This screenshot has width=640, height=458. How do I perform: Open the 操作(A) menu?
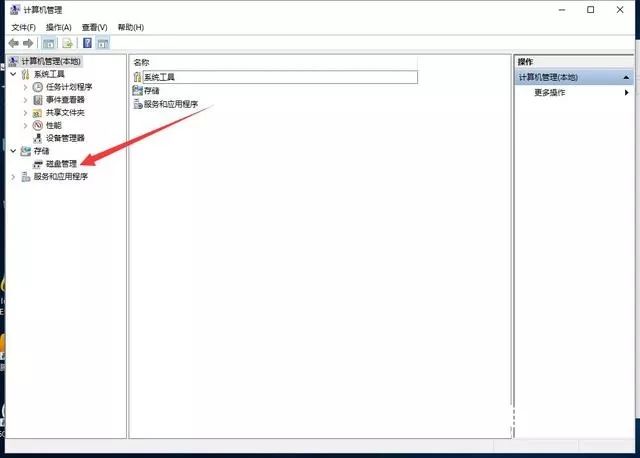point(59,27)
